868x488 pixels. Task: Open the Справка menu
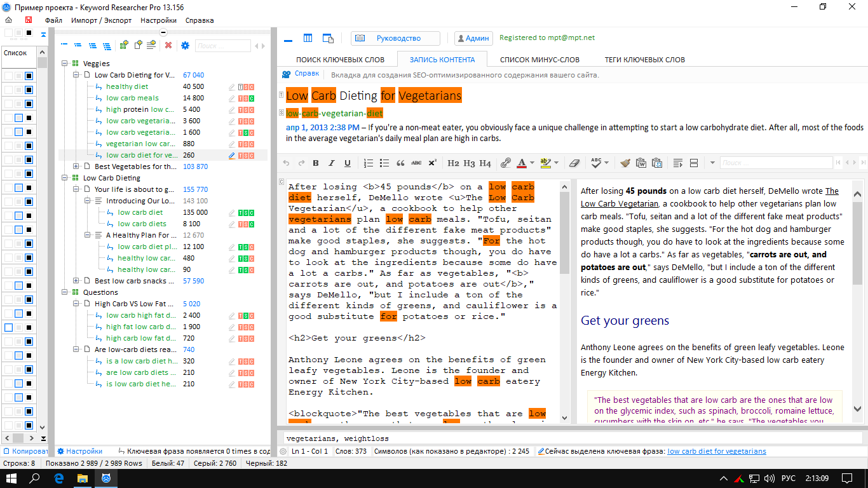[200, 20]
